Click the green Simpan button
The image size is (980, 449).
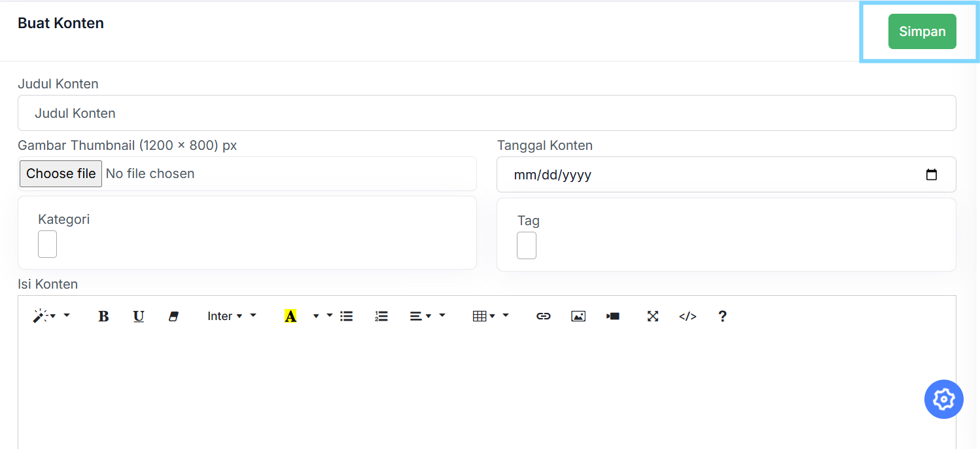[x=922, y=31]
